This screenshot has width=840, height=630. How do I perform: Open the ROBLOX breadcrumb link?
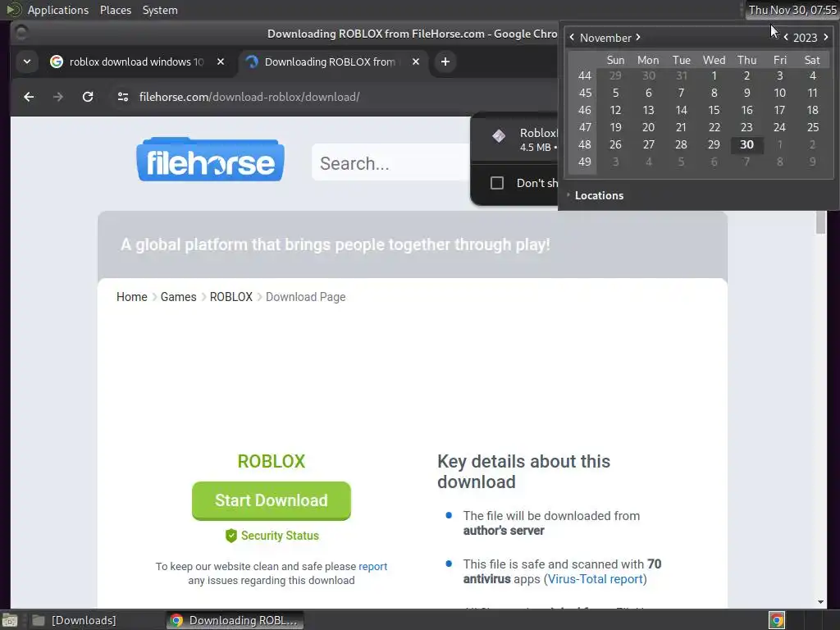coord(231,297)
